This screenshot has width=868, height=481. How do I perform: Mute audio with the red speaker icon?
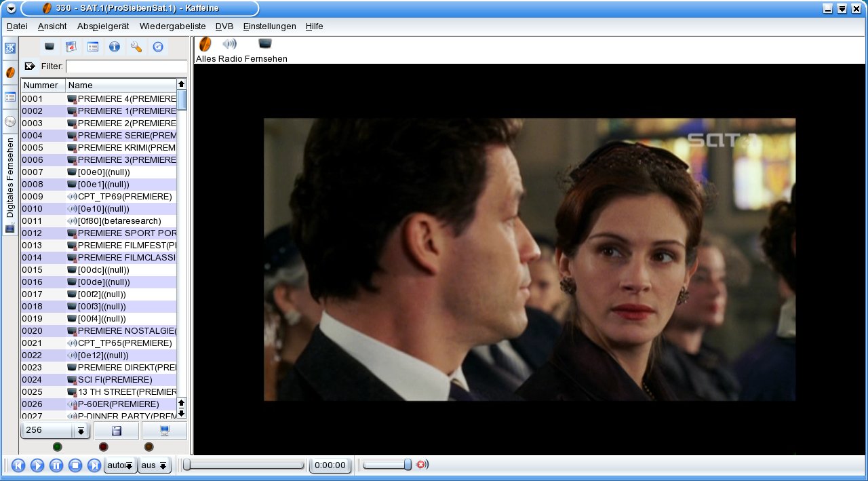point(422,465)
